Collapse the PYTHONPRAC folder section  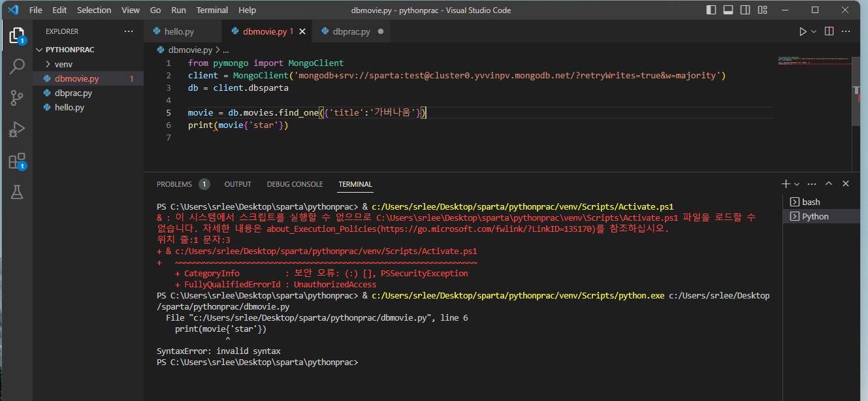(x=88, y=50)
